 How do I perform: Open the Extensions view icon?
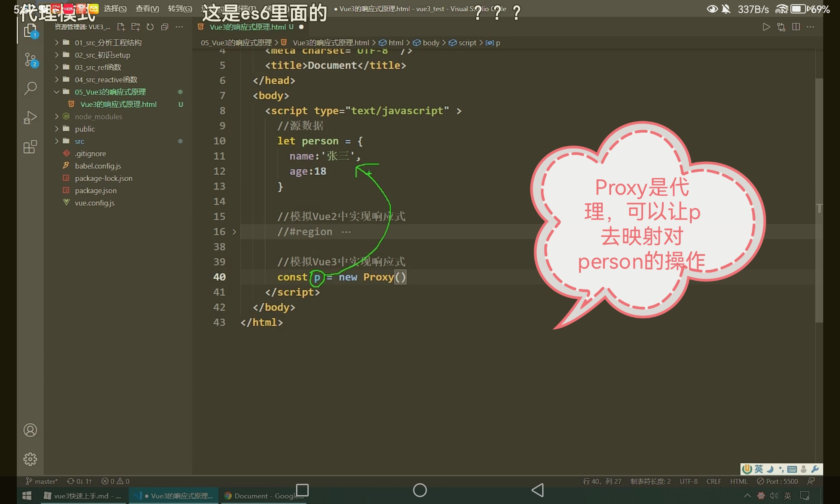pos(30,147)
